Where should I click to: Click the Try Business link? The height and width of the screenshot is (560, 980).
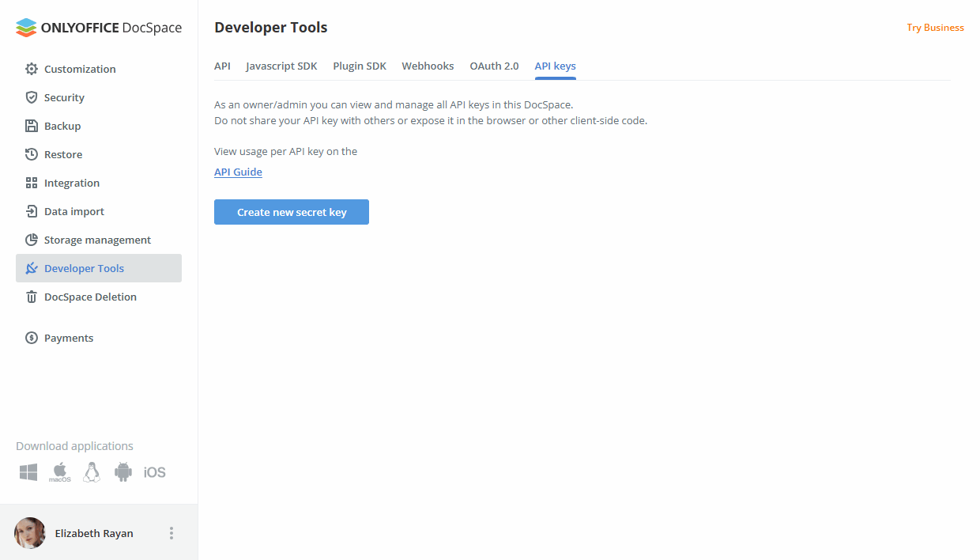pos(935,28)
